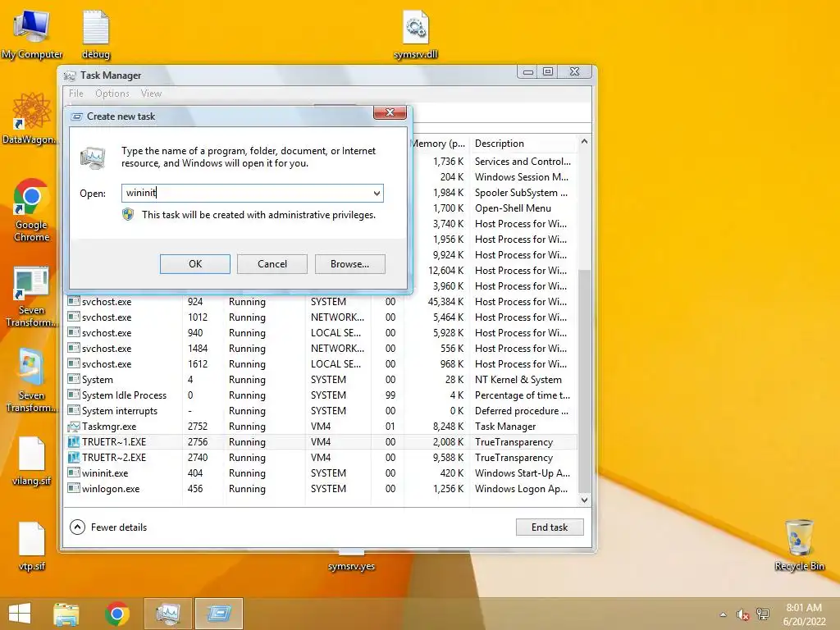This screenshot has width=840, height=630.
Task: Switch to Task Manager taskbar button
Action: (x=167, y=614)
